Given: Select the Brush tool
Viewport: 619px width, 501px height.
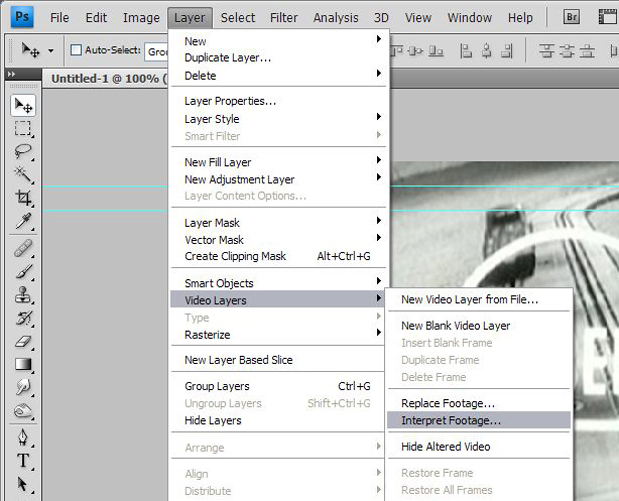Looking at the screenshot, I should (x=23, y=272).
